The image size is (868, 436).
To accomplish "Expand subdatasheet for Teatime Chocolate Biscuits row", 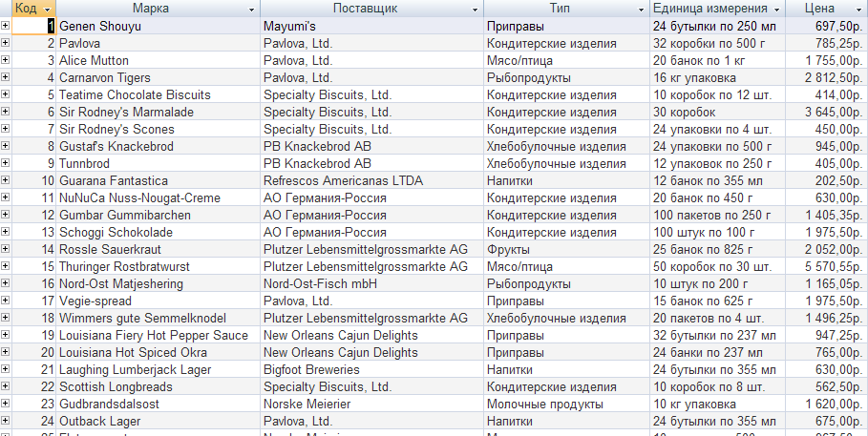I will click(6, 94).
